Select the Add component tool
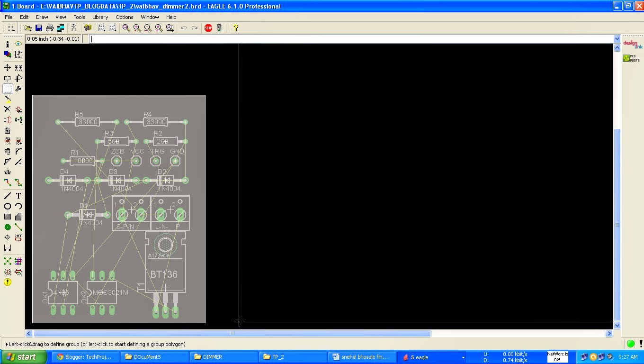Image resolution: width=644 pixels, height=364 pixels. [18, 109]
